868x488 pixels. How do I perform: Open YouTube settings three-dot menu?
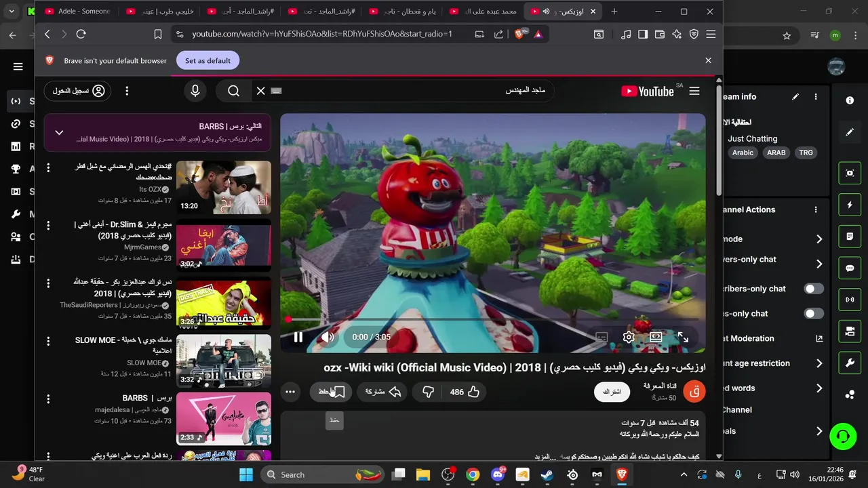[x=127, y=91]
